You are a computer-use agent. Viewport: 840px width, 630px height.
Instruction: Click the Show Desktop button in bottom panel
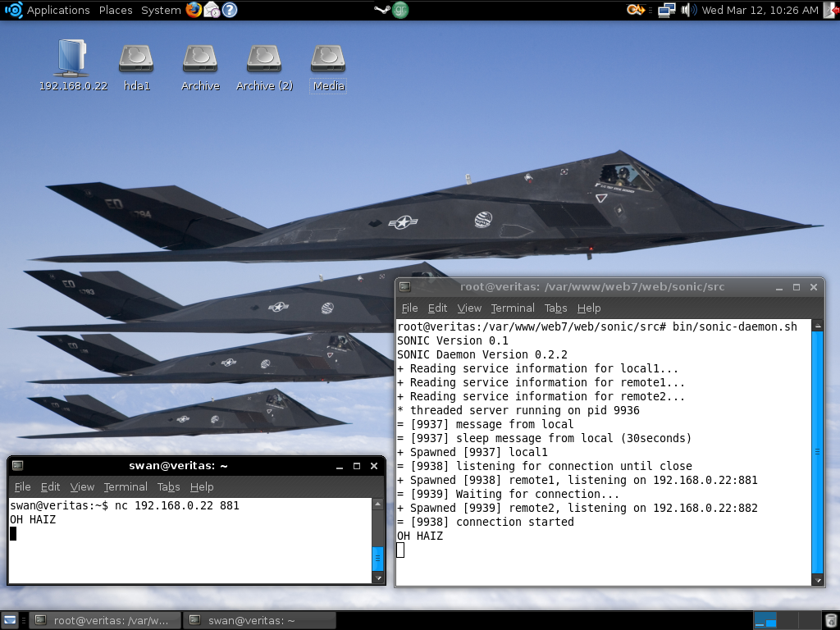pos(10,620)
